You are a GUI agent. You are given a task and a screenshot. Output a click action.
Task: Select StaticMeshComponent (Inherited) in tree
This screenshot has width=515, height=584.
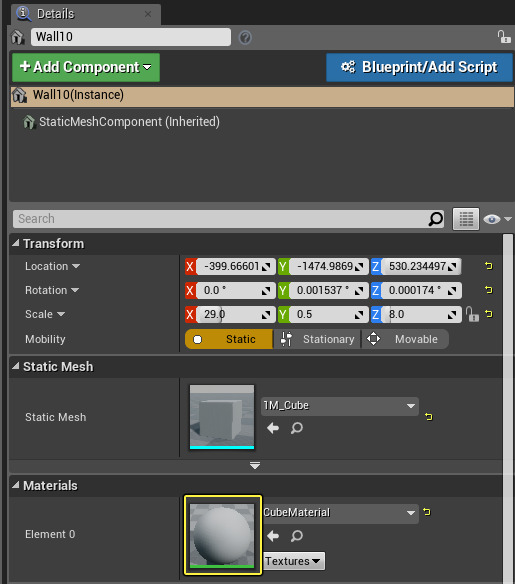(129, 122)
